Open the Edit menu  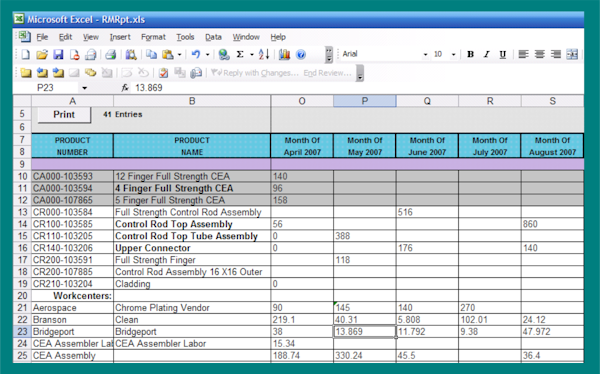pos(65,37)
